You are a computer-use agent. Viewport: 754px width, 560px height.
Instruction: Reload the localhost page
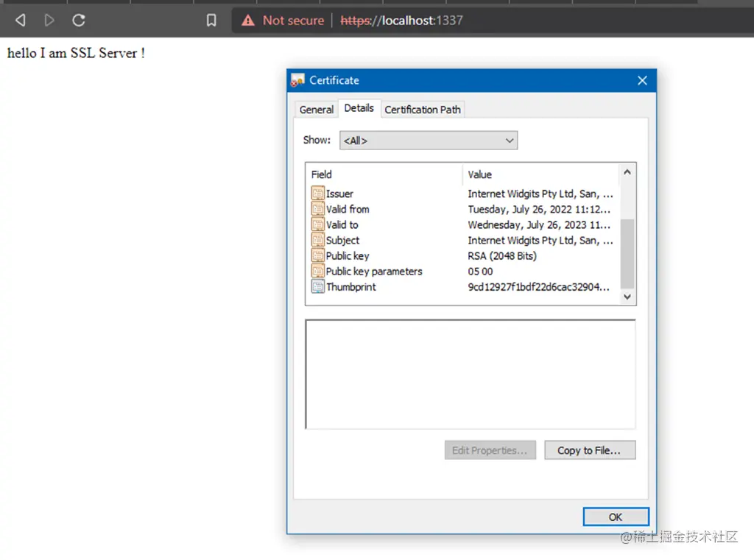click(79, 20)
